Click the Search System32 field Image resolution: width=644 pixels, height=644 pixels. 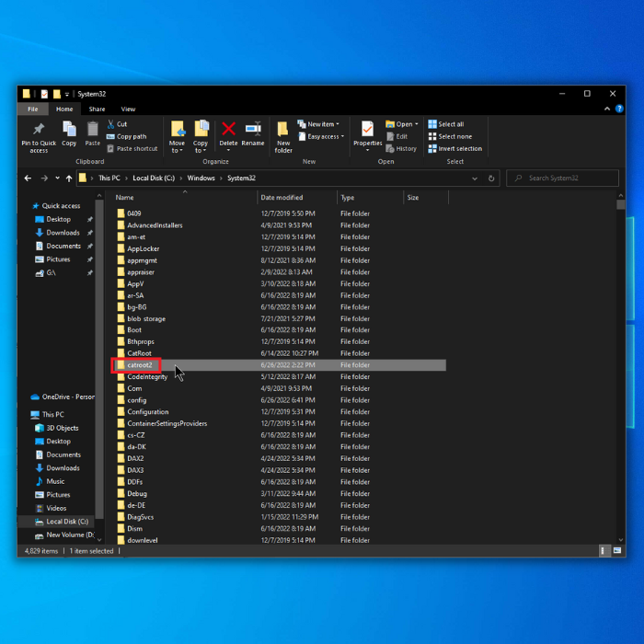(563, 178)
